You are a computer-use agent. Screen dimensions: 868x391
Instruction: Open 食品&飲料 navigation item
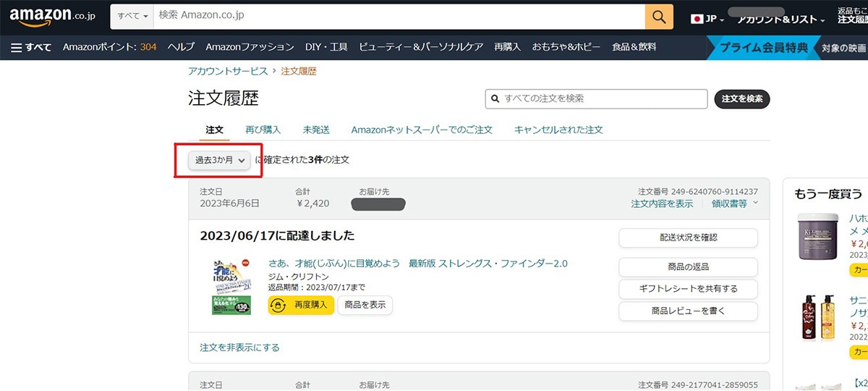634,47
